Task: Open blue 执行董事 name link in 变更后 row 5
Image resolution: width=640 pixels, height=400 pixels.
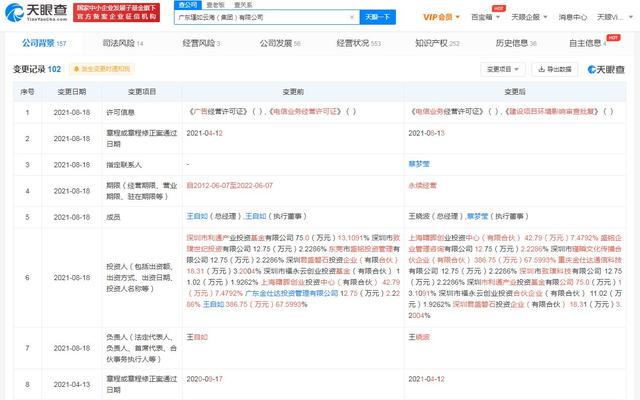Action: (x=477, y=216)
